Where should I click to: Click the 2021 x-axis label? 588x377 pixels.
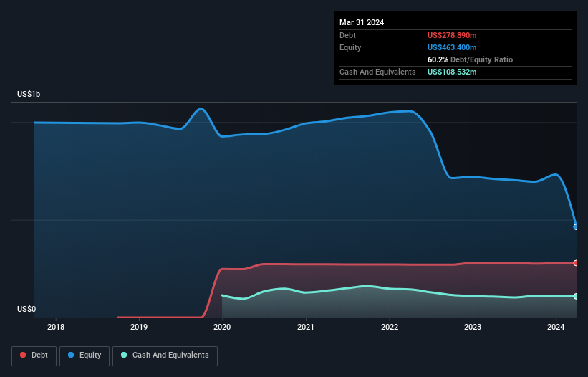306,327
